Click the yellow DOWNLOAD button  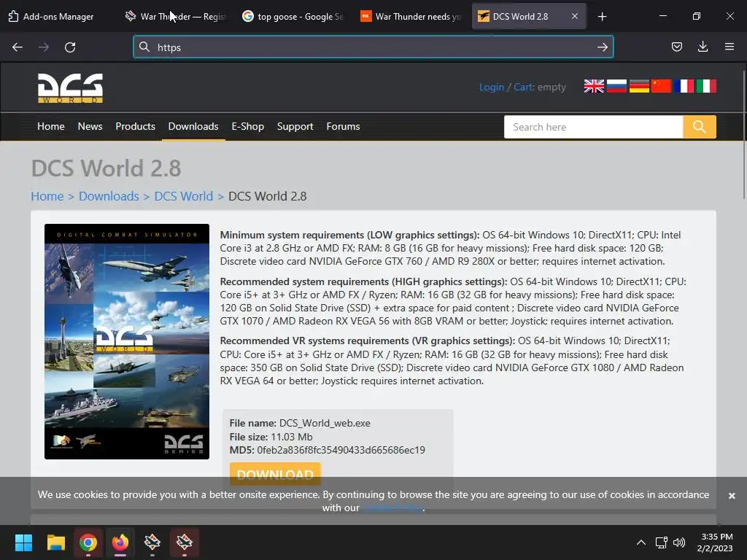(x=275, y=474)
